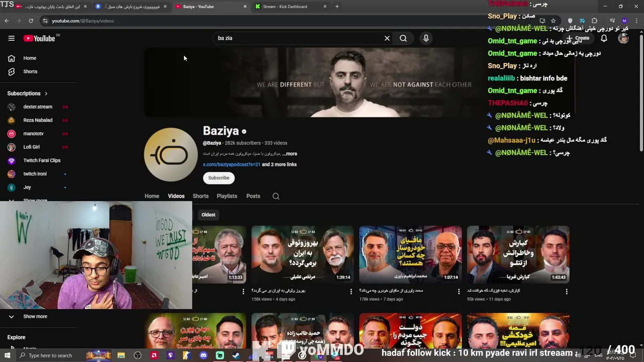Open the YouTube guide hamburger menu
Viewport: 644px width, 362px height.
point(11,38)
